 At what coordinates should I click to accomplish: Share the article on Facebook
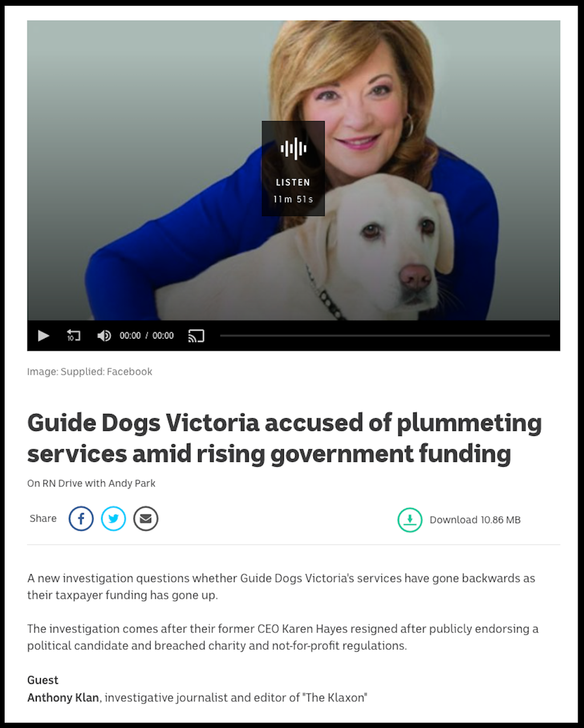tap(81, 518)
